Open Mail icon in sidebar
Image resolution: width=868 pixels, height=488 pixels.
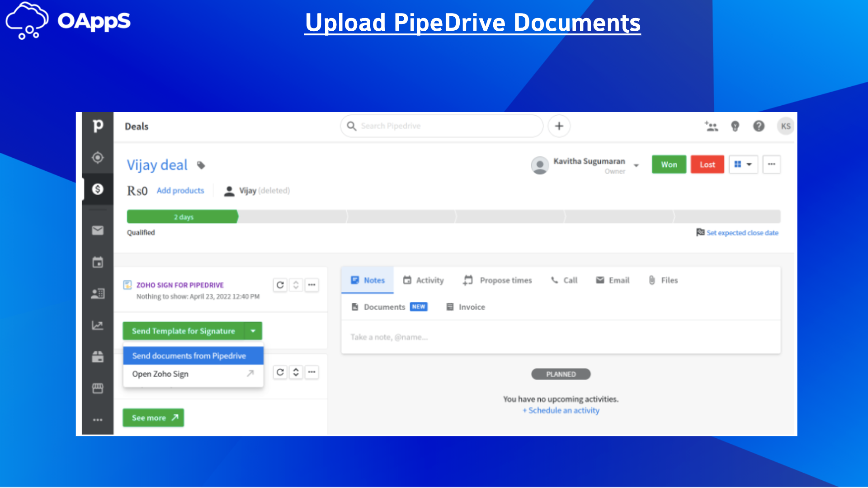tap(98, 230)
